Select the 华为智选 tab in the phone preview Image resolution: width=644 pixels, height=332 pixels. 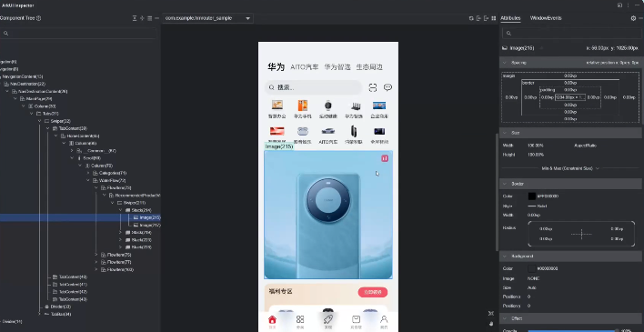[x=337, y=67]
